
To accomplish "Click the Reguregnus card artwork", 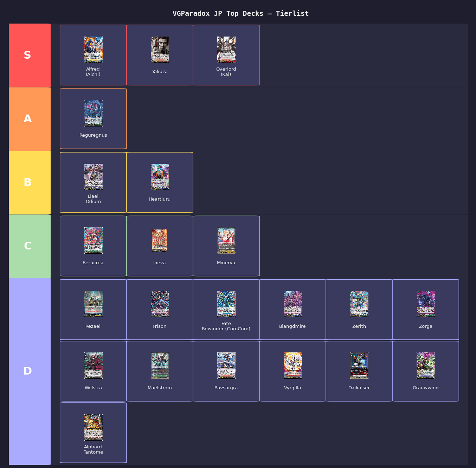I will click(93, 113).
